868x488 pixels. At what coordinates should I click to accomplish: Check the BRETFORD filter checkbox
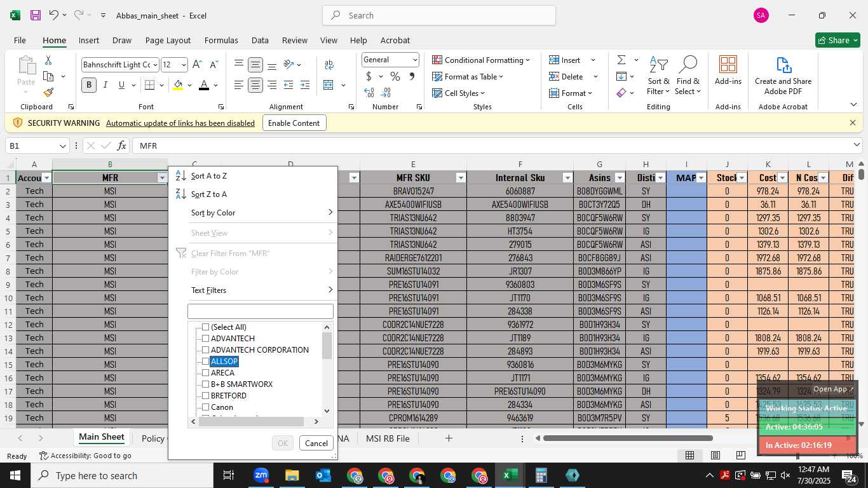tap(205, 396)
